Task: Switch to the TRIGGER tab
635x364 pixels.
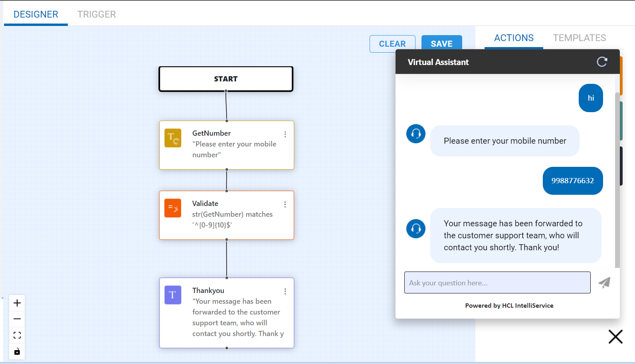Action: (97, 14)
